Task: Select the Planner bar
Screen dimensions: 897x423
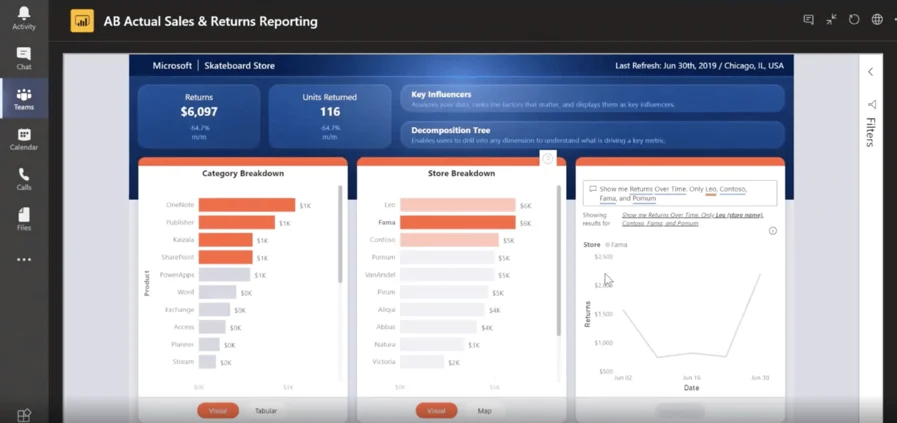Action: 209,345
